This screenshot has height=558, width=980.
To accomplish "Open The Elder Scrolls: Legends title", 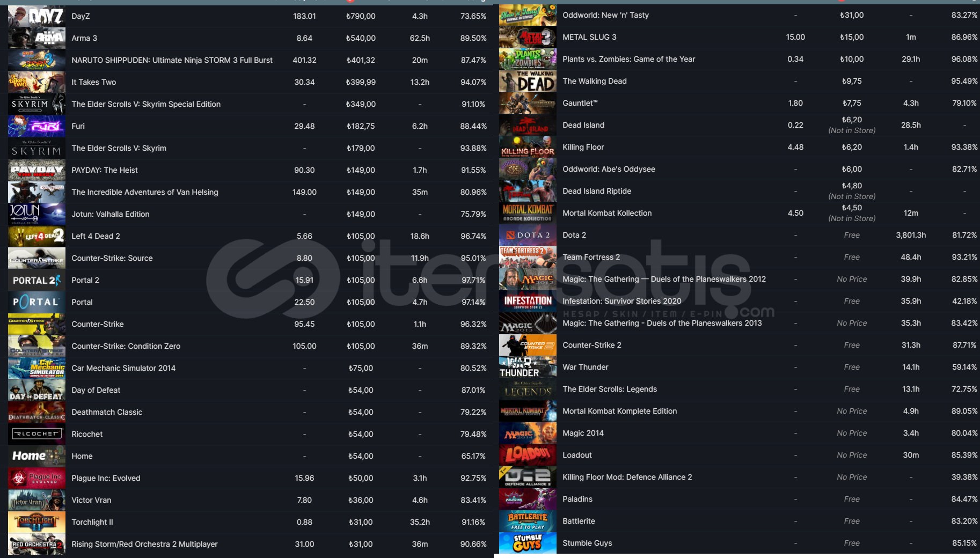I will click(x=610, y=389).
